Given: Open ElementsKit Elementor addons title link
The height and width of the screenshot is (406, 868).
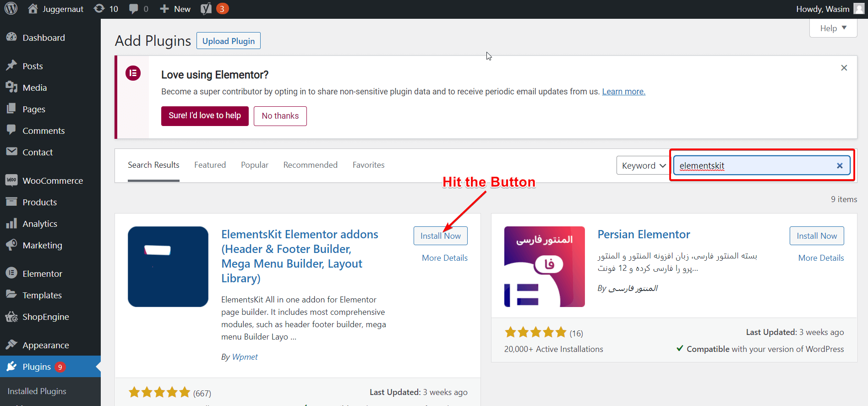Looking at the screenshot, I should 300,256.
